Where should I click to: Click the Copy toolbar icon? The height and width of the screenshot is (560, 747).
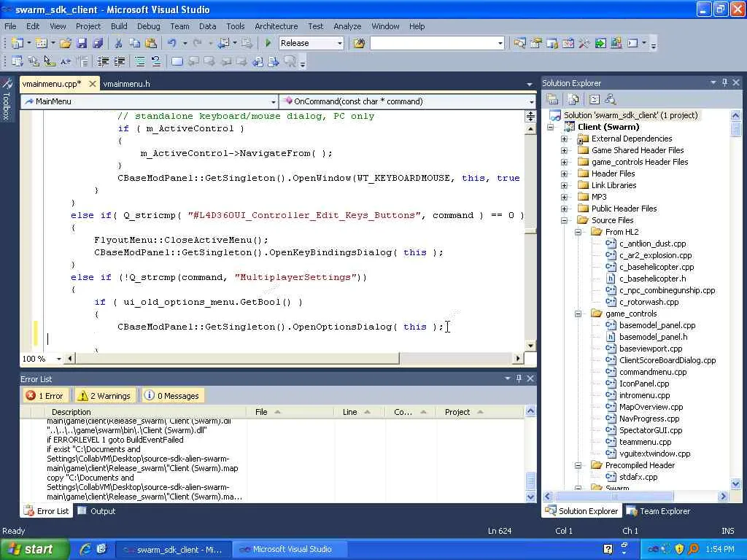tap(135, 43)
